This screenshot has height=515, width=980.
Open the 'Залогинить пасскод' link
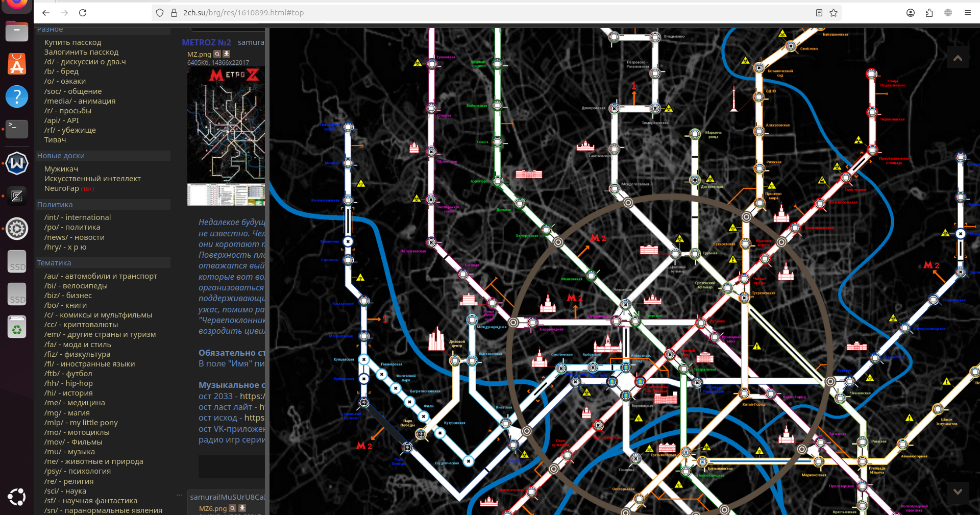81,52
